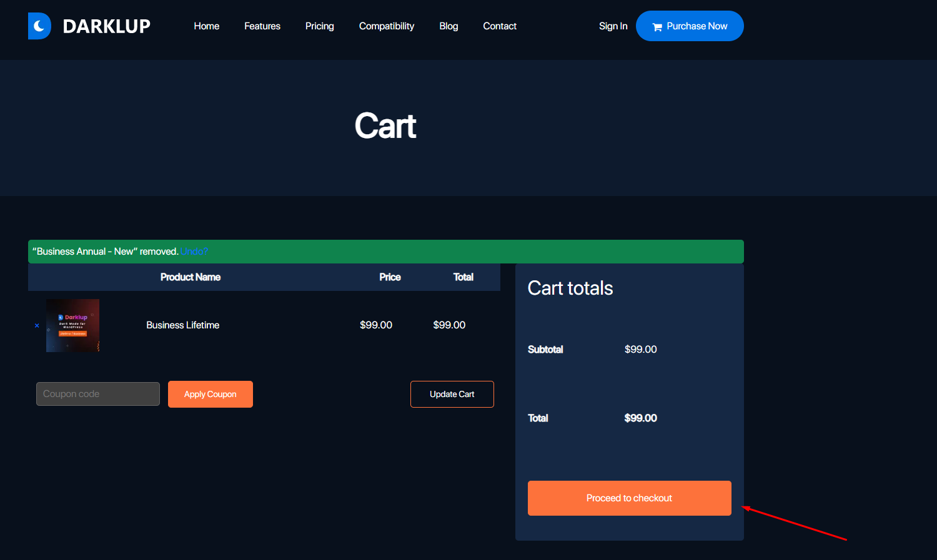This screenshot has width=937, height=560.
Task: Click the DARKLUP brand name text
Action: tap(107, 26)
